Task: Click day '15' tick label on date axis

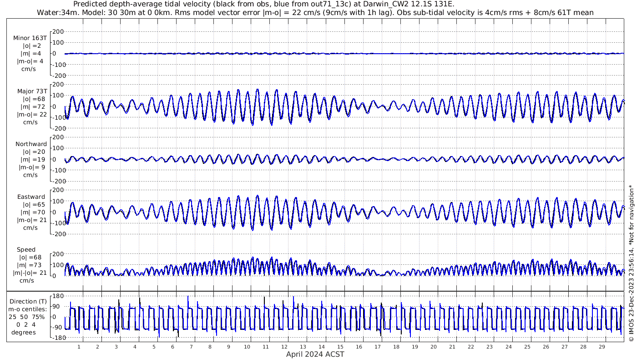Action: pyautogui.click(x=340, y=347)
